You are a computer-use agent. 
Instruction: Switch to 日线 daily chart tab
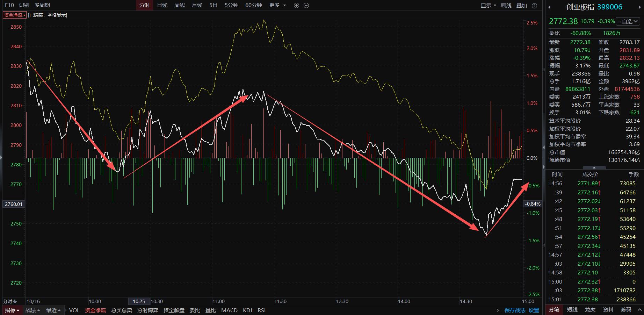[162, 5]
